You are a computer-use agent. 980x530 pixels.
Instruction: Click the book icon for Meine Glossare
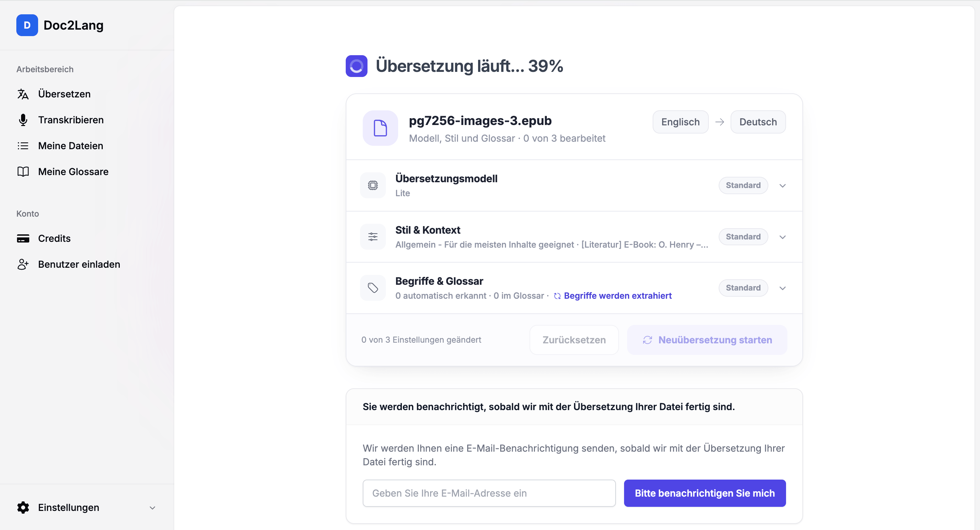coord(23,172)
